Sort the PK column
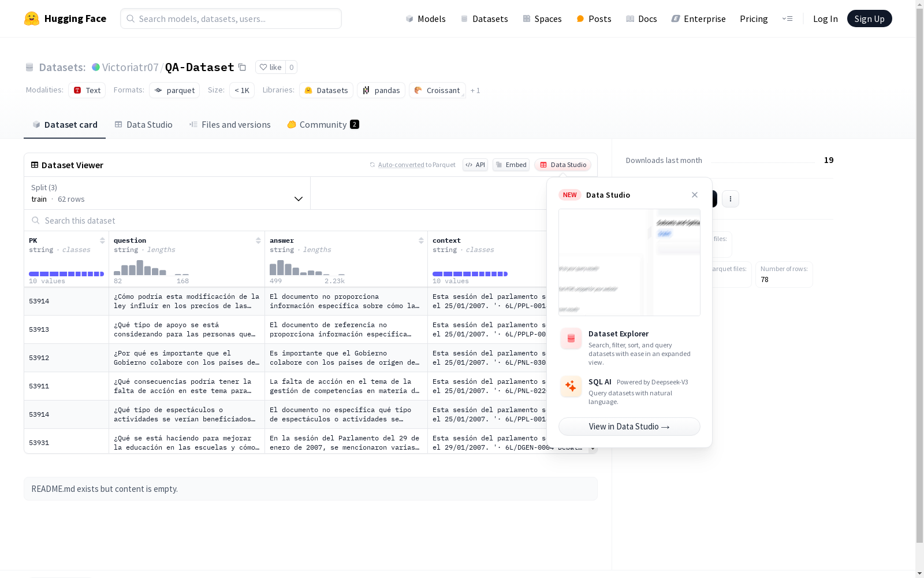Screen dimensions: 924x578 (102, 240)
